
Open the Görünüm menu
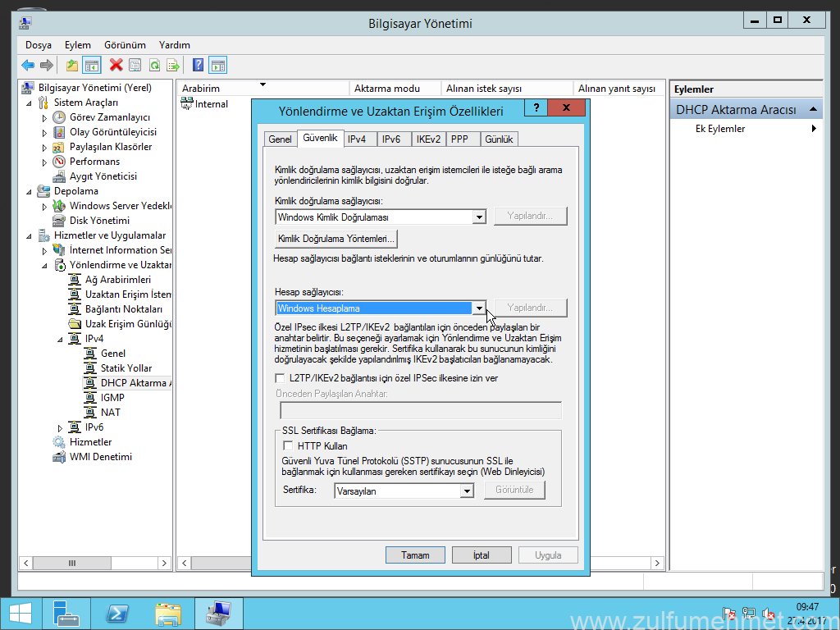point(125,45)
